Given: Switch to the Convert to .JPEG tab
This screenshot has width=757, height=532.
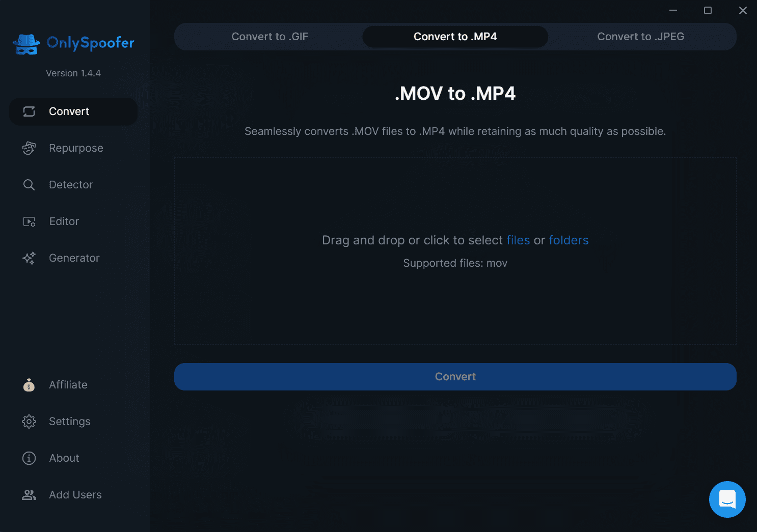Looking at the screenshot, I should [640, 37].
